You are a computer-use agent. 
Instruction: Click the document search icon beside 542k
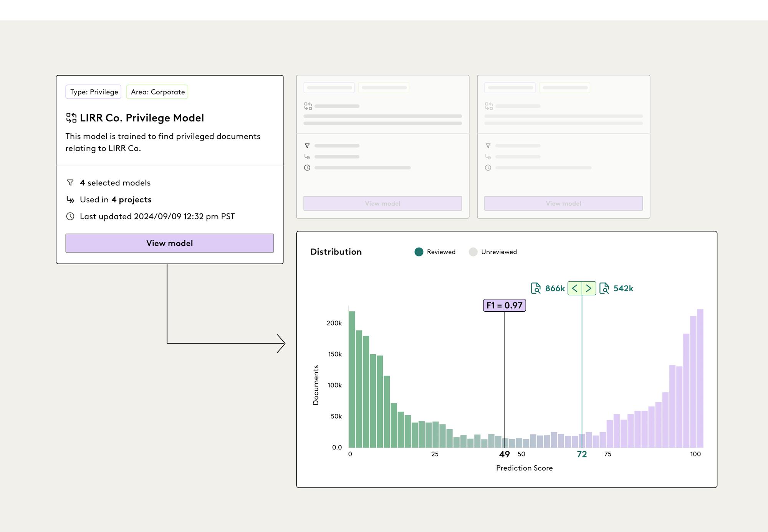pos(604,288)
